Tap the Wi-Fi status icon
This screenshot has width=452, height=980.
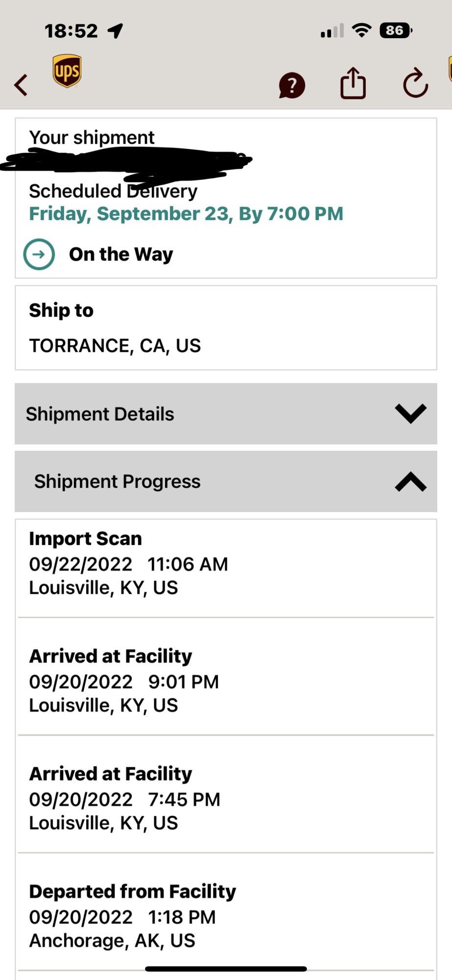point(362,31)
